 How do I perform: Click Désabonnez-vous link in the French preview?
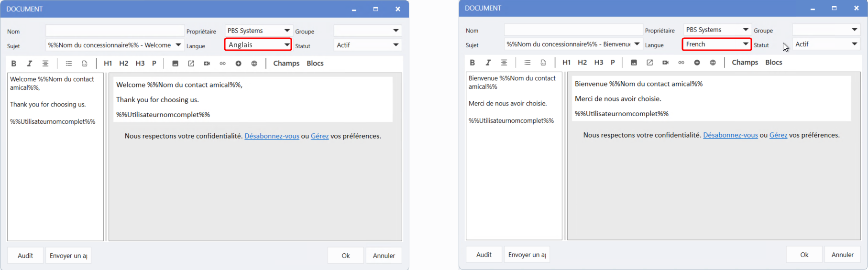pos(730,135)
